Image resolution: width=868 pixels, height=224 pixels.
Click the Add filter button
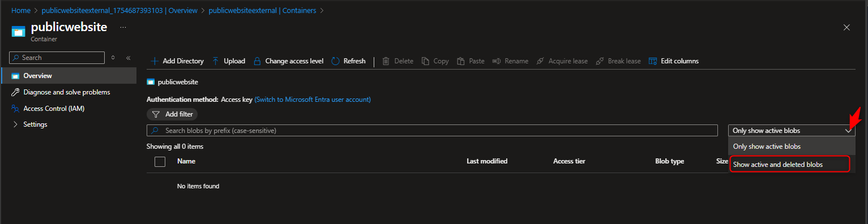pyautogui.click(x=172, y=114)
